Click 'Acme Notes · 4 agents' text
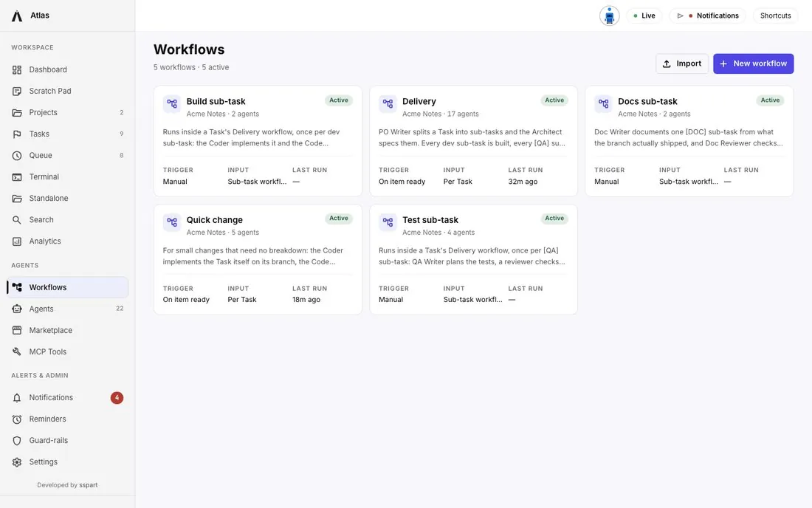Viewport: 812px width, 508px height. coord(438,233)
